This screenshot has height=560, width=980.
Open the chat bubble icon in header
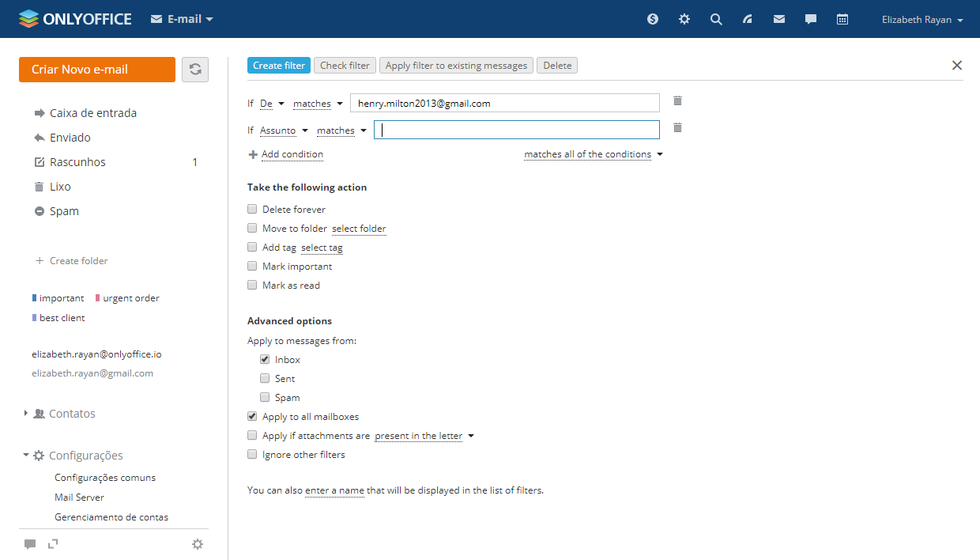(811, 19)
